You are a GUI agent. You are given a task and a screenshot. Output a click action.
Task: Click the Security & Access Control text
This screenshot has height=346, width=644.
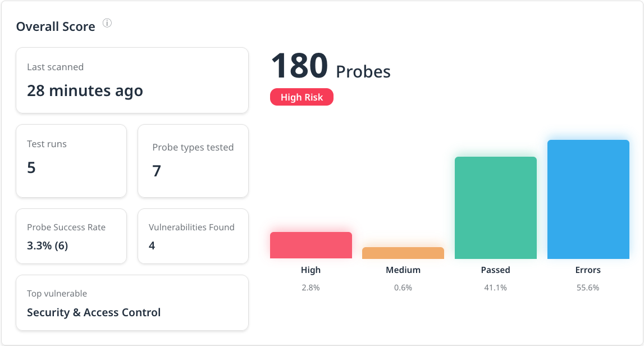pos(94,312)
